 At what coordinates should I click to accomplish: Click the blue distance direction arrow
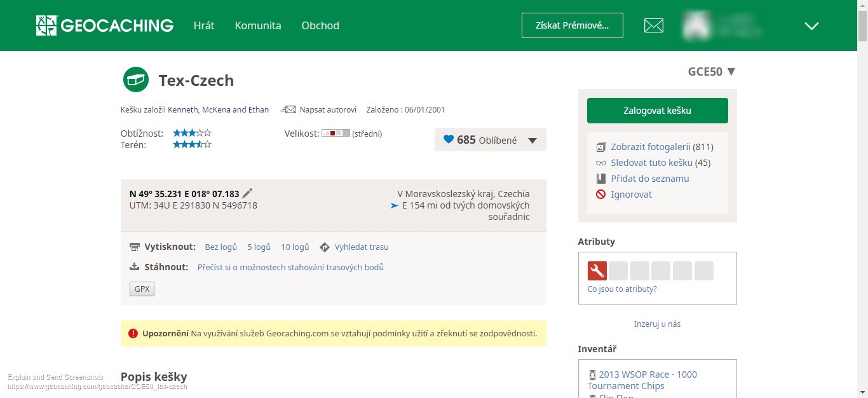click(395, 205)
